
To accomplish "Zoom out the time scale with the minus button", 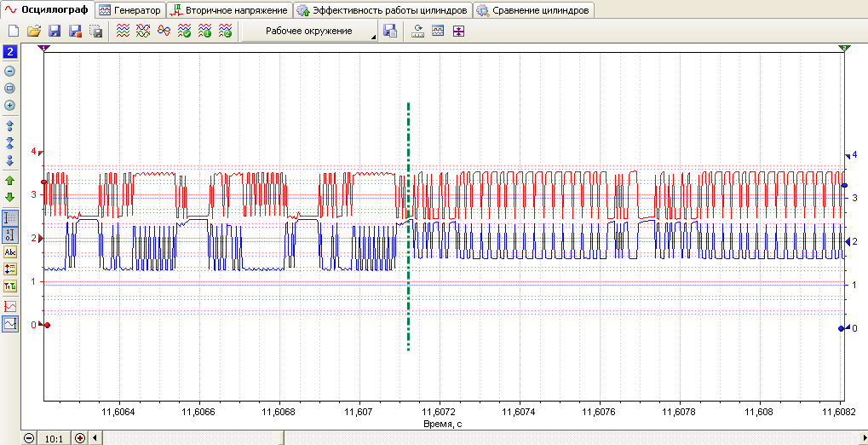I will pos(29,438).
